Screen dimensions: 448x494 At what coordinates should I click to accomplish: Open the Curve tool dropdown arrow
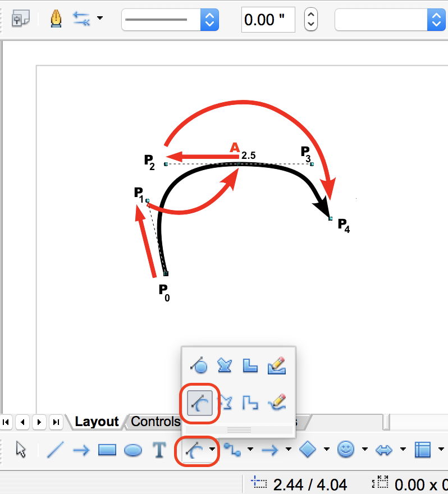point(212,449)
